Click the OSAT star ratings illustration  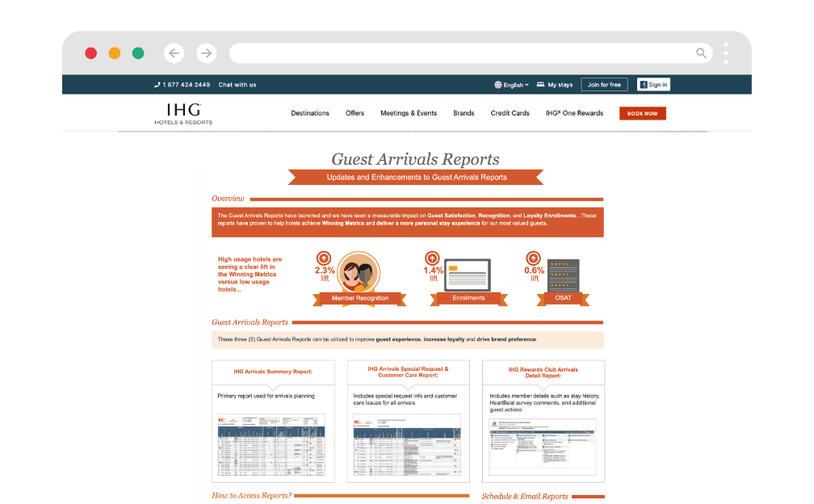pos(564,275)
